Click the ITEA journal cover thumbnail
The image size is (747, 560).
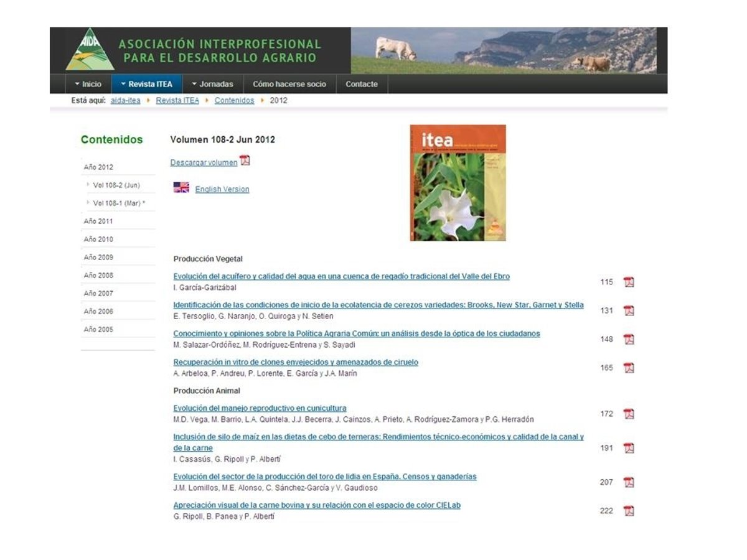(x=458, y=183)
